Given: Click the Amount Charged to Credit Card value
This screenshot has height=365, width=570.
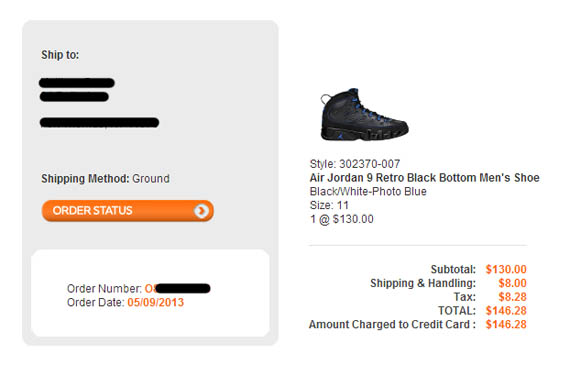Looking at the screenshot, I should coord(506,325).
